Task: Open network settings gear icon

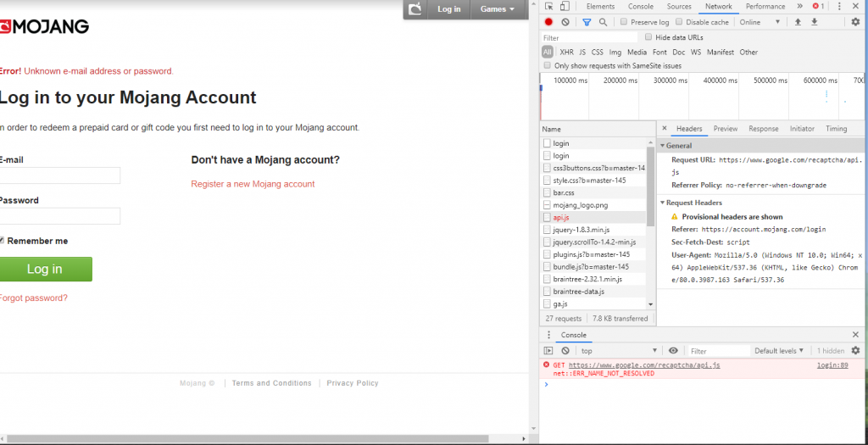Action: click(856, 22)
